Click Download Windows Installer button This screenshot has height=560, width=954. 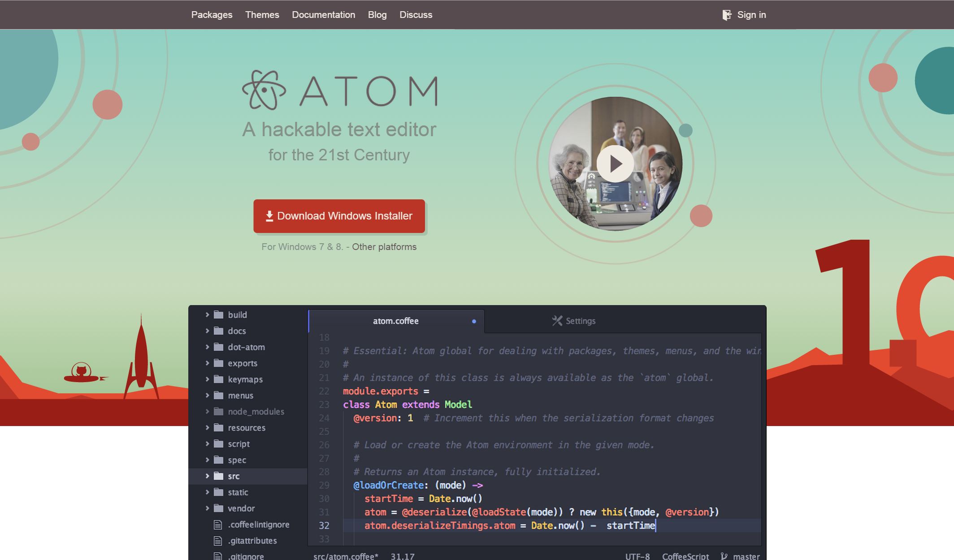[339, 216]
